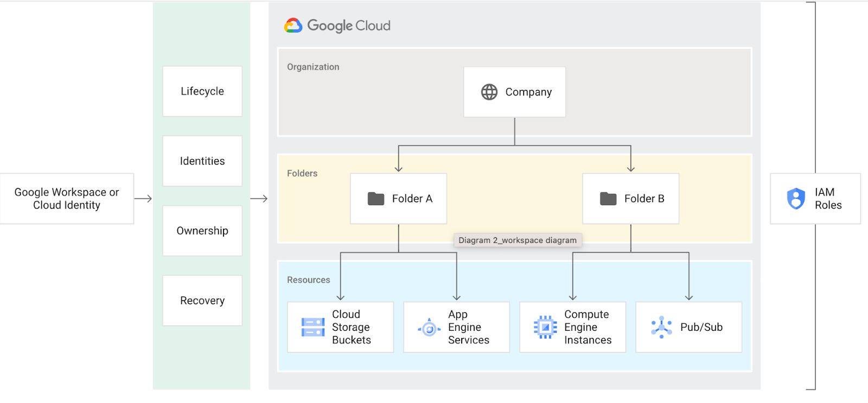Click the App Engine Services icon
Image resolution: width=868 pixels, height=403 pixels.
coord(429,328)
